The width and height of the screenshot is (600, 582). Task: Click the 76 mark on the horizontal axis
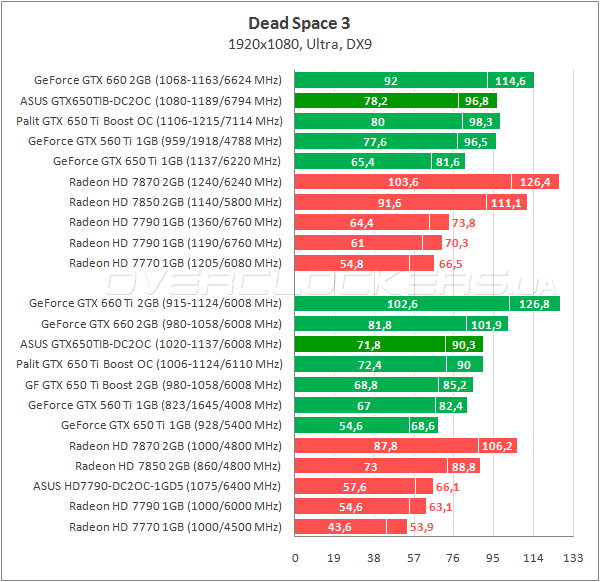coord(454,558)
